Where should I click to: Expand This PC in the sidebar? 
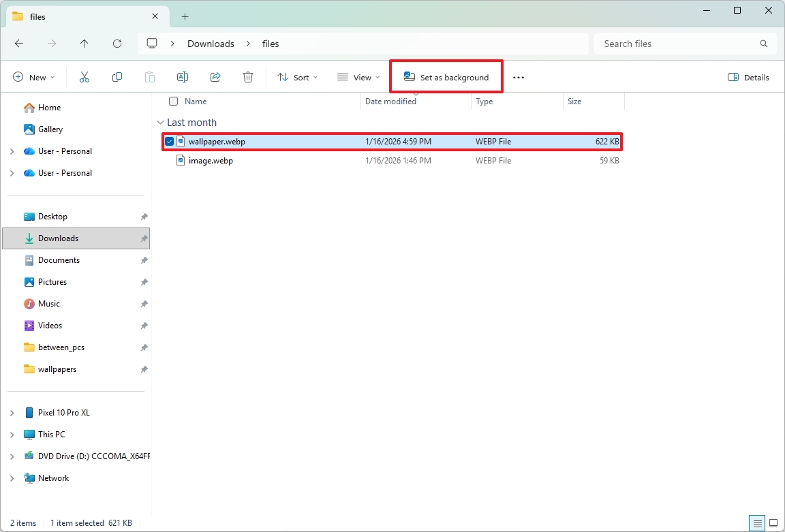[11, 434]
